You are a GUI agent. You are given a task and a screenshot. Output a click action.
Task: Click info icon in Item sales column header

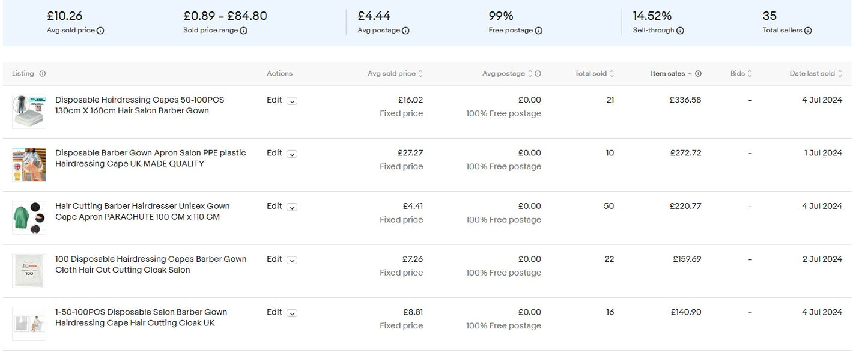point(698,74)
